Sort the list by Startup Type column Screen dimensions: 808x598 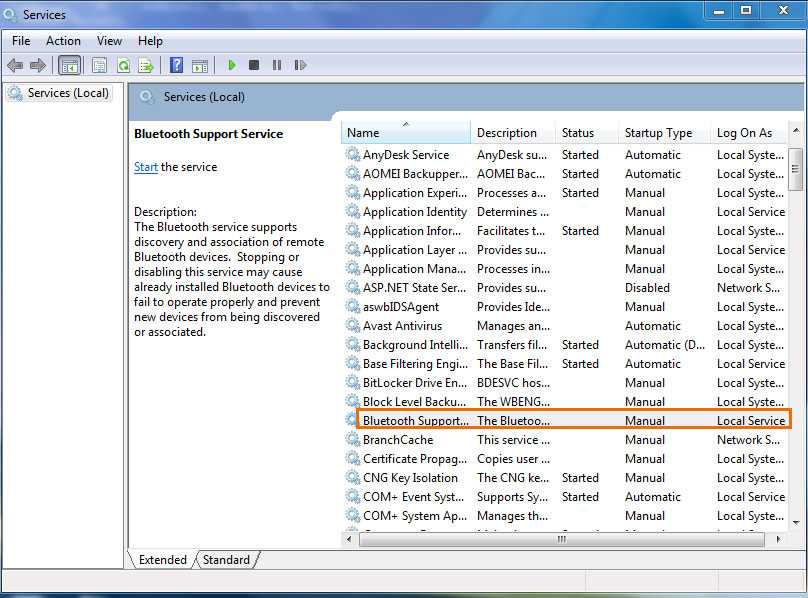(658, 133)
